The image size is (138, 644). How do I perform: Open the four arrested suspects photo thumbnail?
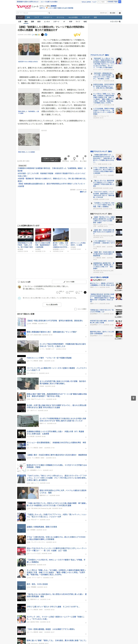pyautogui.click(x=29, y=49)
